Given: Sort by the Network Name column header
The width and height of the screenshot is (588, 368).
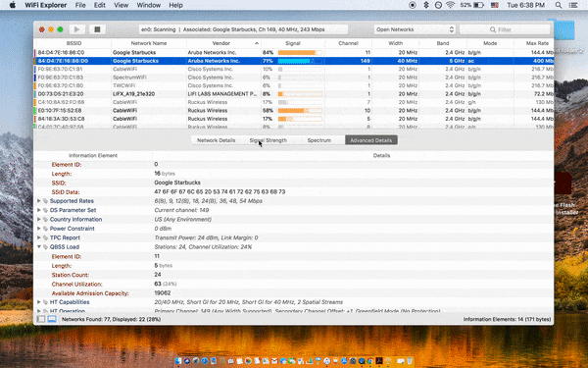Looking at the screenshot, I should tap(149, 43).
